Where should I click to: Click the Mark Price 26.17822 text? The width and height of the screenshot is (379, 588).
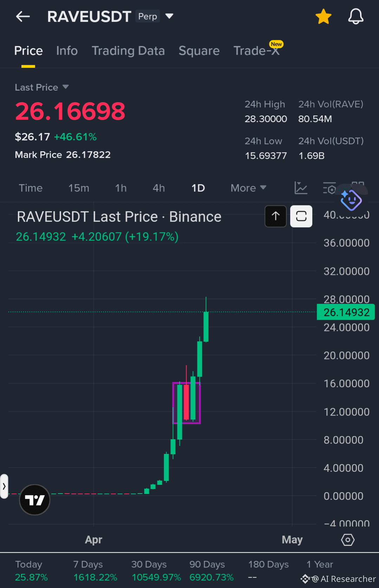point(63,155)
